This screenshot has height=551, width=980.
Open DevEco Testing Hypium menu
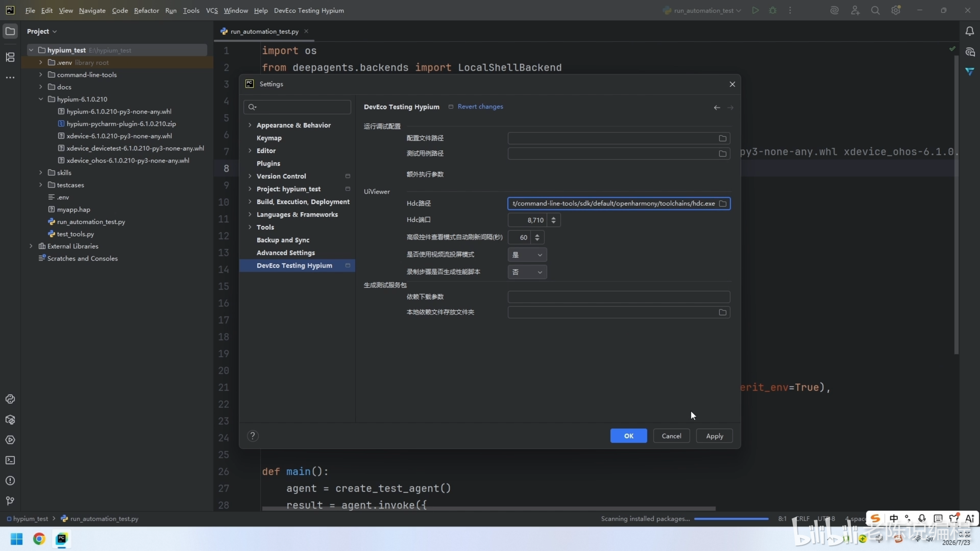click(309, 11)
